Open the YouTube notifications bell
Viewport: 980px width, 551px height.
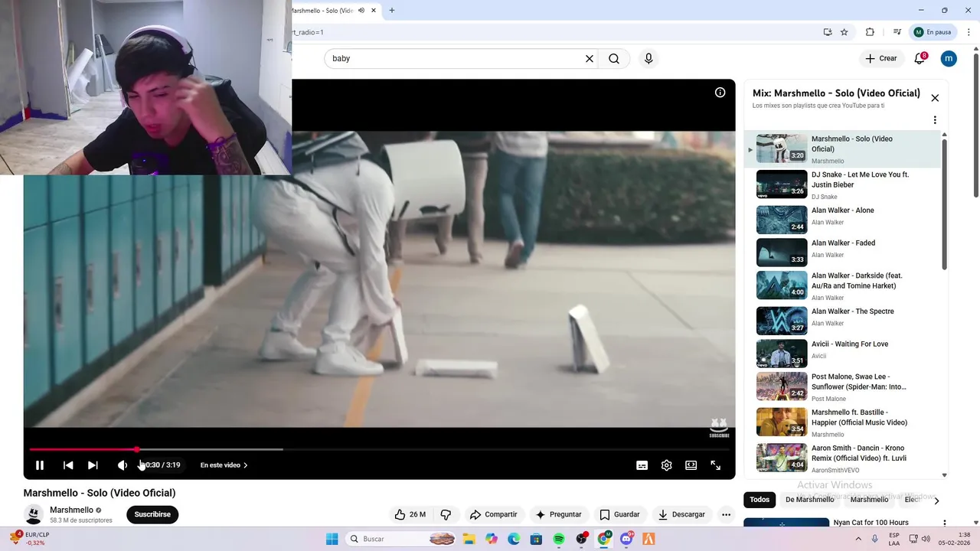pos(920,58)
